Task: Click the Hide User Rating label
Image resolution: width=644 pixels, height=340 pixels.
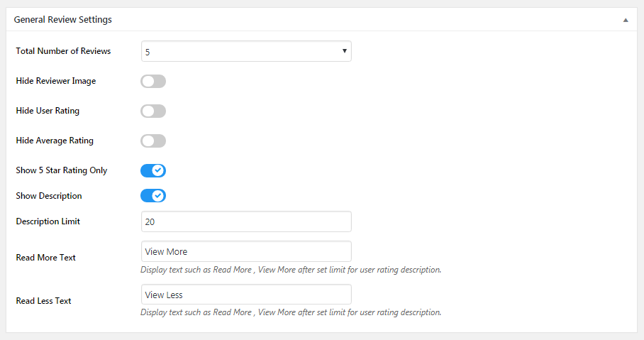Action: 48,111
